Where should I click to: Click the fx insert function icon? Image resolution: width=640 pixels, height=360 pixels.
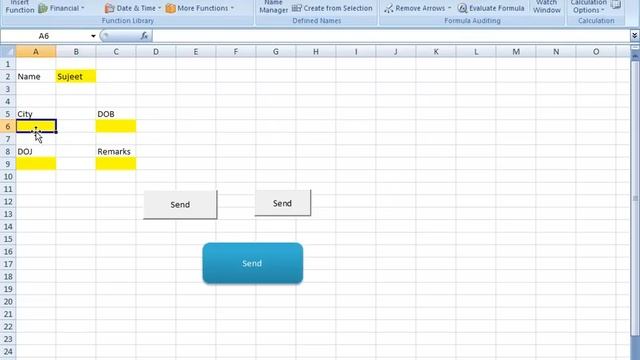pos(144,36)
